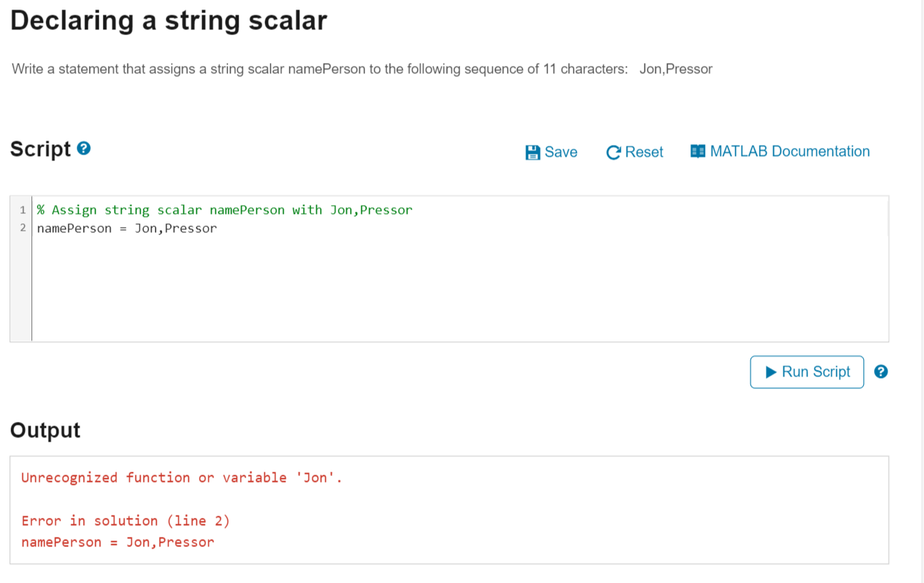924x583 pixels.
Task: Select line number 2 in the gutter
Action: tap(23, 228)
